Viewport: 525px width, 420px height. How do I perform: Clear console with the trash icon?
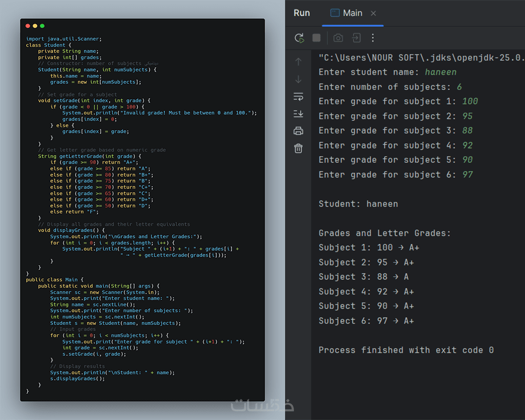click(298, 149)
